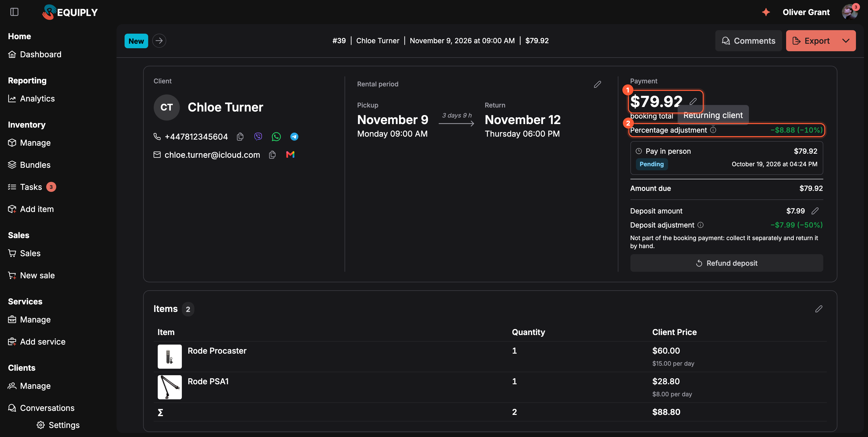Open Clients Manage page

click(29, 386)
